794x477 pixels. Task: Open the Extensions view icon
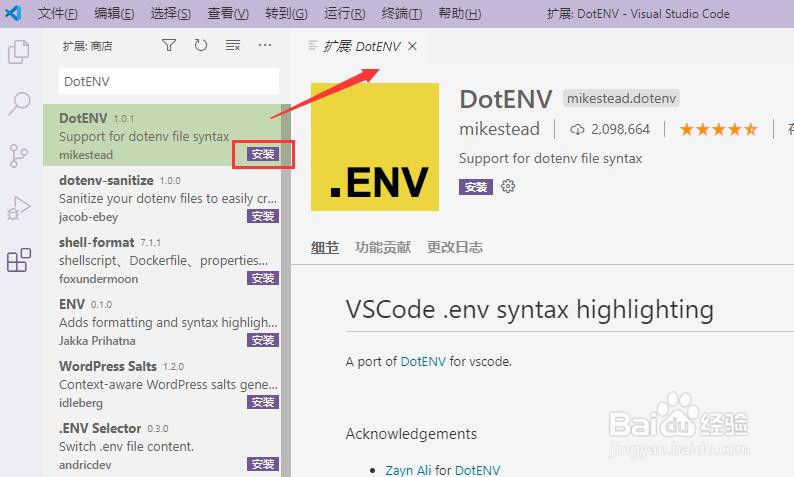19,260
